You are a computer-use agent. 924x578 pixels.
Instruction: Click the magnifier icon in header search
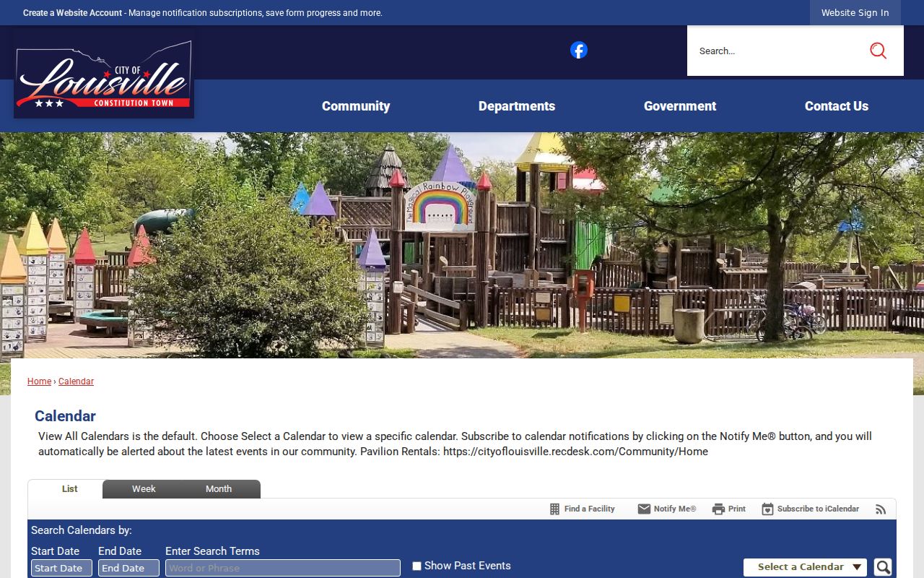(x=878, y=51)
